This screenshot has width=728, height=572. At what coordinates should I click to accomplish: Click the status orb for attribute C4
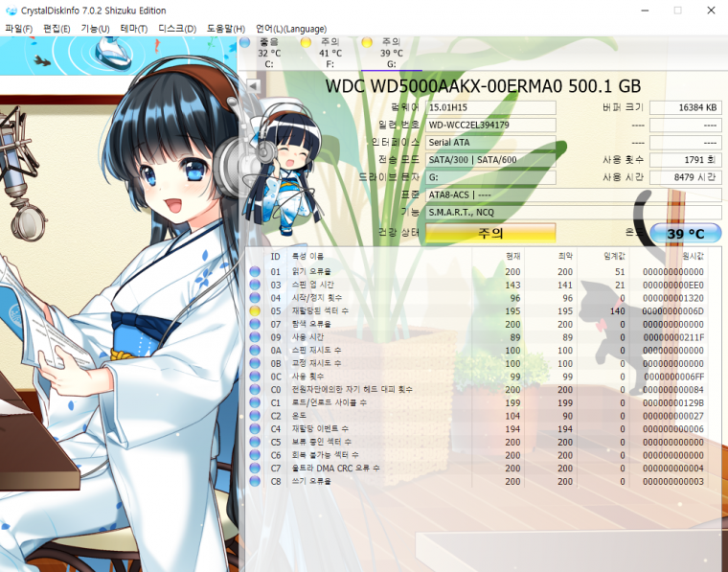coord(255,428)
